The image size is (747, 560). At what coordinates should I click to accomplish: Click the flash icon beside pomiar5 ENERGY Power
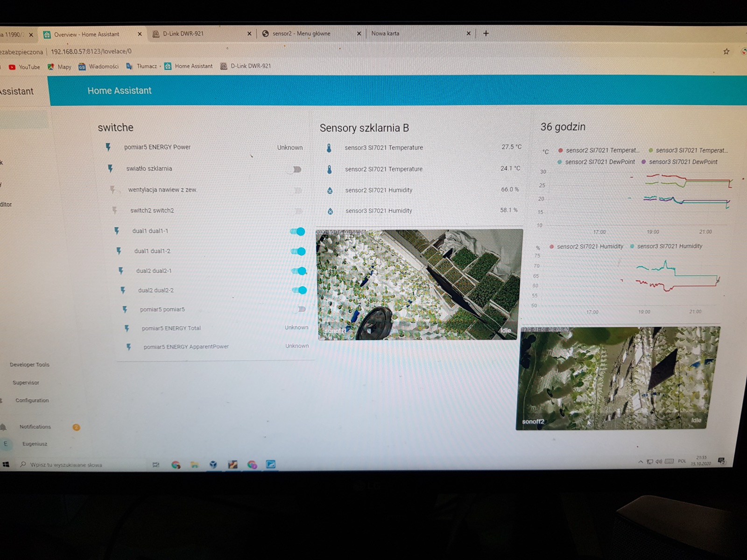coord(108,147)
